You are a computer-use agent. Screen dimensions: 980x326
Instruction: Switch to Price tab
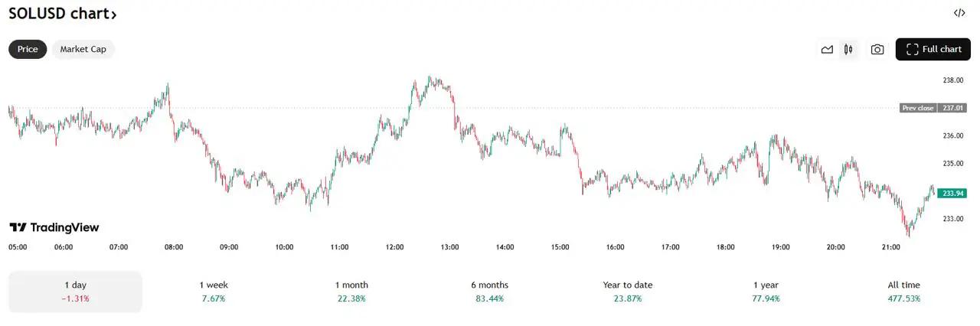tap(28, 49)
